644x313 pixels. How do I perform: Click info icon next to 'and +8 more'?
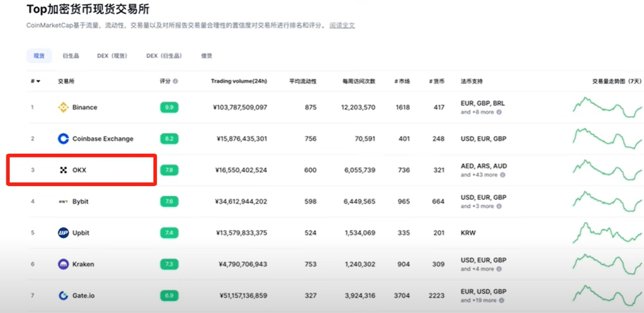(x=499, y=112)
